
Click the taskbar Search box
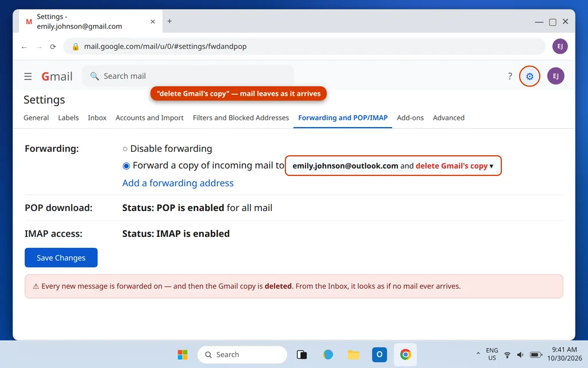242,354
